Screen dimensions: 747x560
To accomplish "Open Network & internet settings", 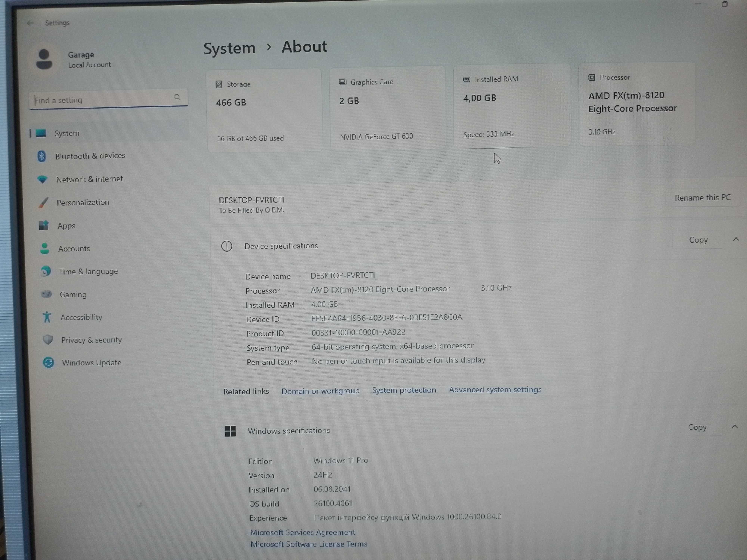I will pos(89,179).
